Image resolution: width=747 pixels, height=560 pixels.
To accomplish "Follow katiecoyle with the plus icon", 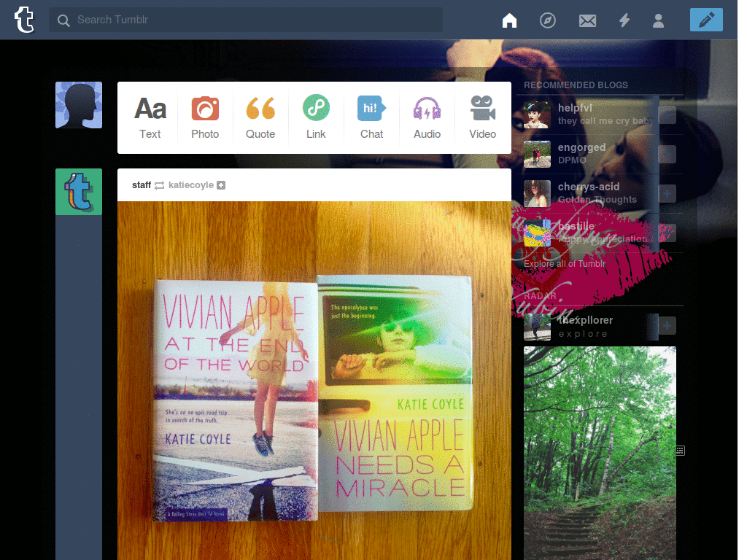I will pos(221,185).
